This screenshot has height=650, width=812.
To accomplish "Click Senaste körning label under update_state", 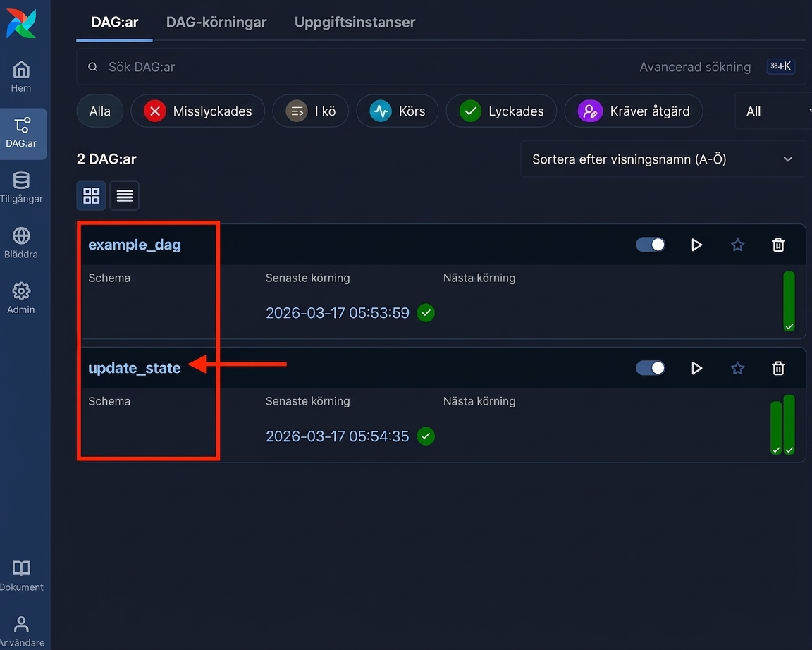I will point(307,401).
